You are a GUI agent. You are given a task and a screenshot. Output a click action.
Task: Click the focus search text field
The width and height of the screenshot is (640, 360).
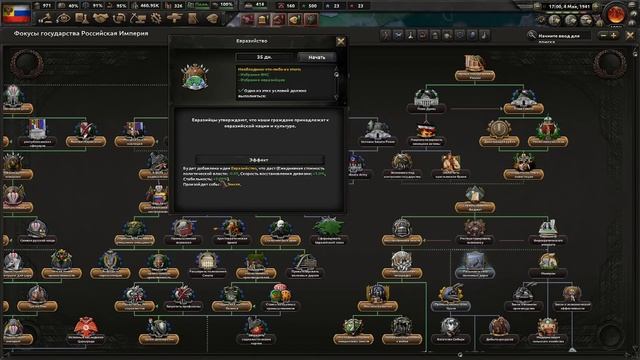click(x=564, y=37)
